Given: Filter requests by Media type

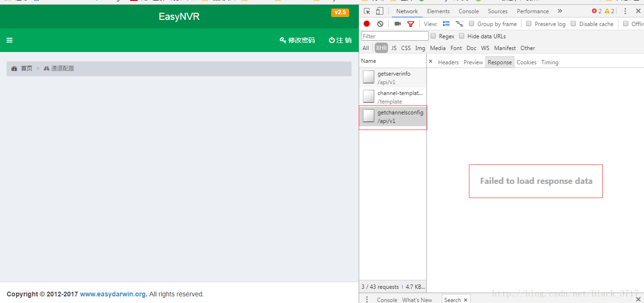Looking at the screenshot, I should pyautogui.click(x=438, y=48).
